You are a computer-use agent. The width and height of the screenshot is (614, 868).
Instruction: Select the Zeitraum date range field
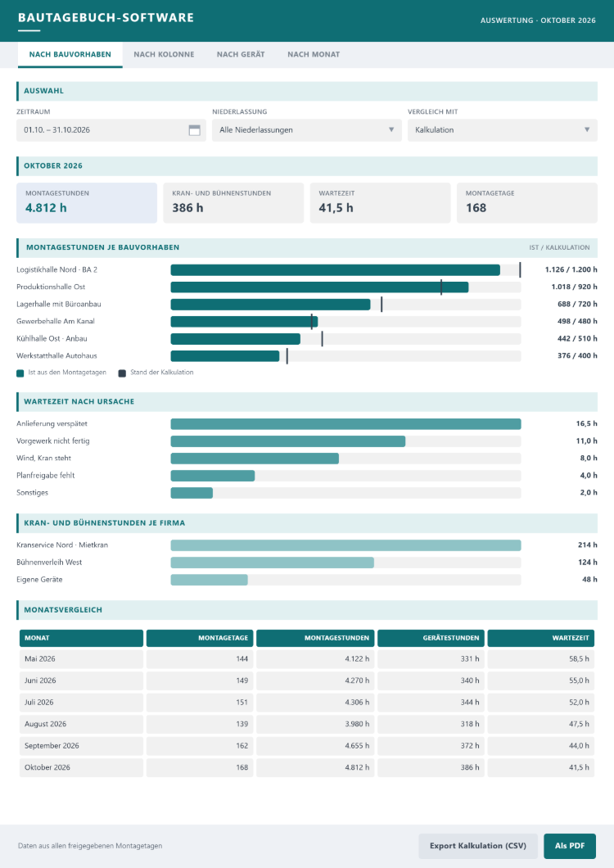tap(111, 130)
